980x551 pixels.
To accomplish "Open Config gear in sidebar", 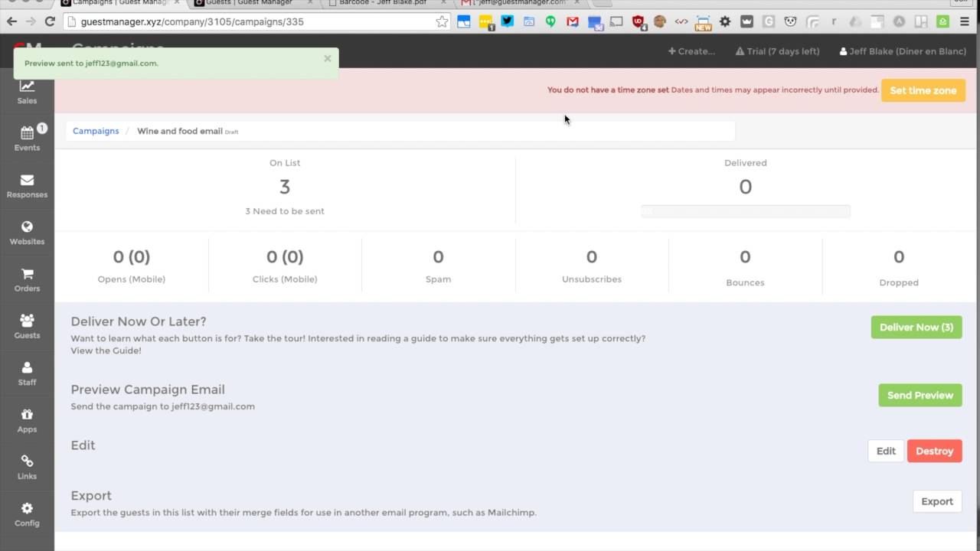I will tap(27, 515).
